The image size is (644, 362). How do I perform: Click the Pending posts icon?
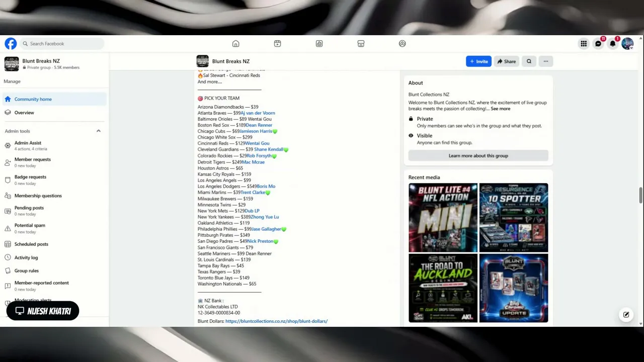[x=8, y=211]
